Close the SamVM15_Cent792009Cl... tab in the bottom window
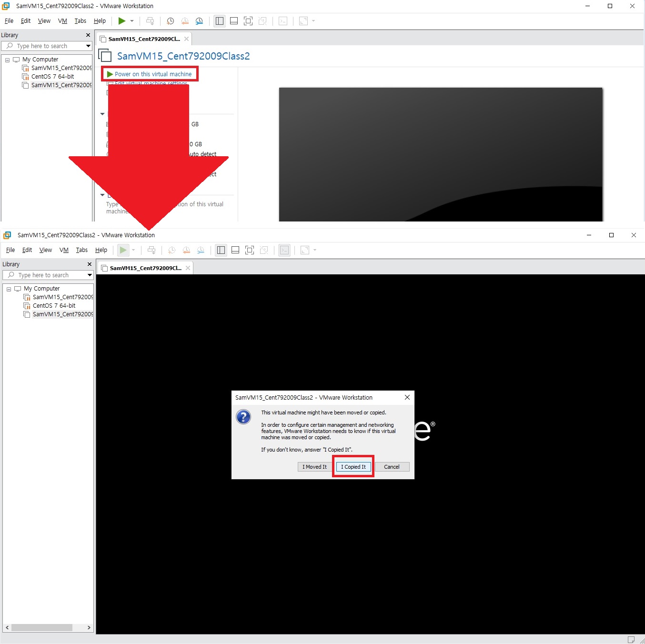 188,268
